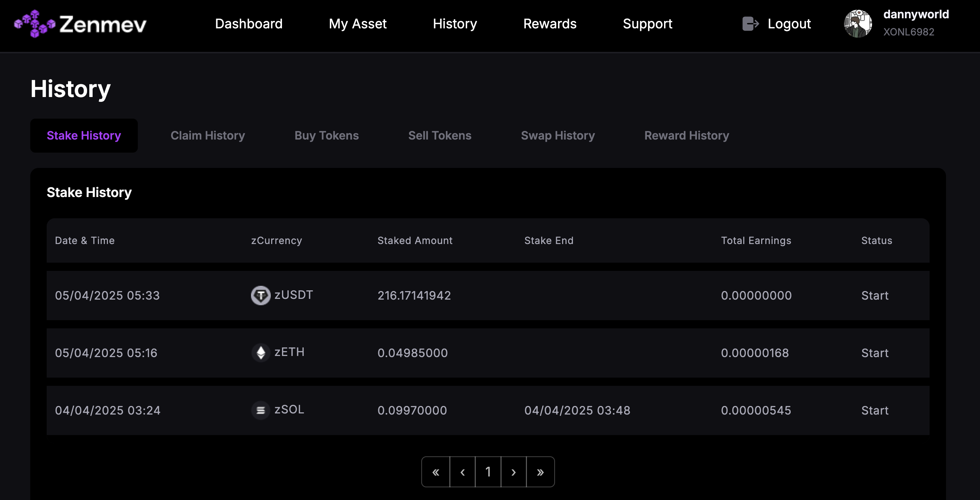The image size is (980, 500).
Task: Switch to the Claim History tab
Action: click(x=208, y=135)
